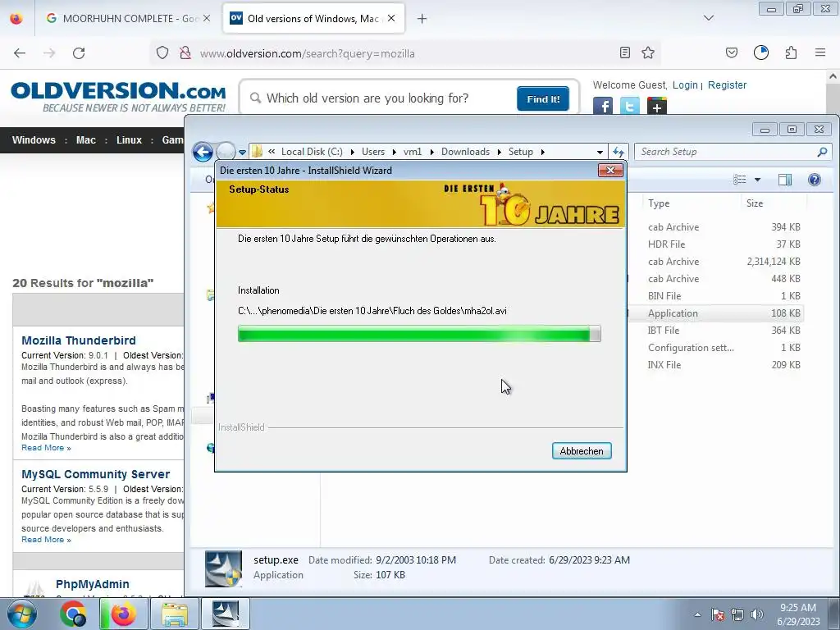Image resolution: width=840 pixels, height=630 pixels.
Task: Open File Explorer from the taskbar
Action: pos(175,614)
